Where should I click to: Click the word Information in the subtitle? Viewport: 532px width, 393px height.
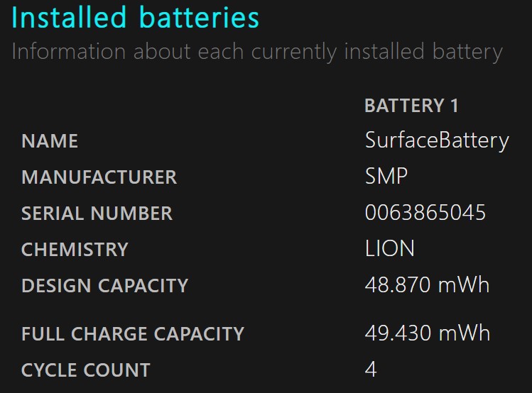68,52
